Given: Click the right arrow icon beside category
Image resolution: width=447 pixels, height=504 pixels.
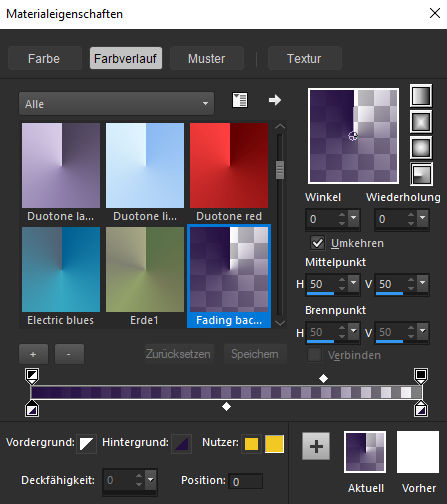Looking at the screenshot, I should coord(275,100).
